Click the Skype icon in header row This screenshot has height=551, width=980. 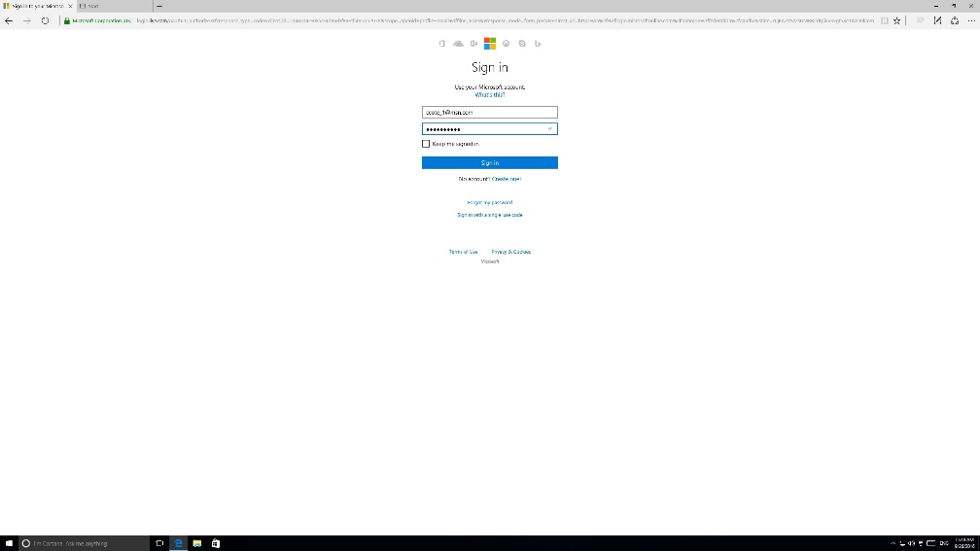[x=522, y=44]
